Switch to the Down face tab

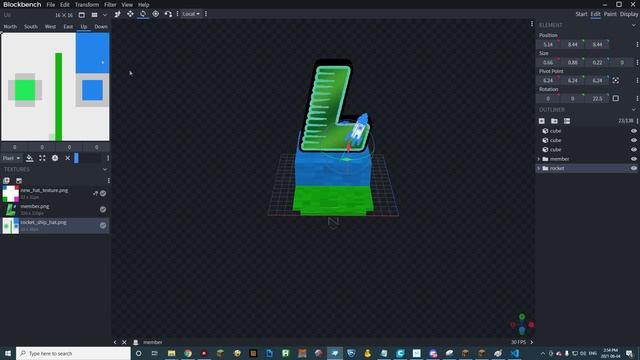[101, 27]
